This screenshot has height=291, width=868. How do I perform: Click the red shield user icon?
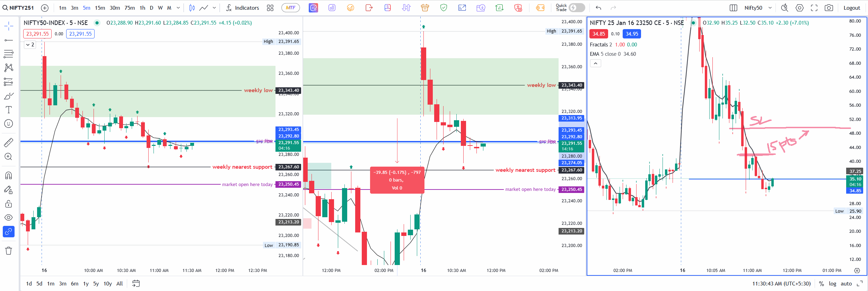518,8
